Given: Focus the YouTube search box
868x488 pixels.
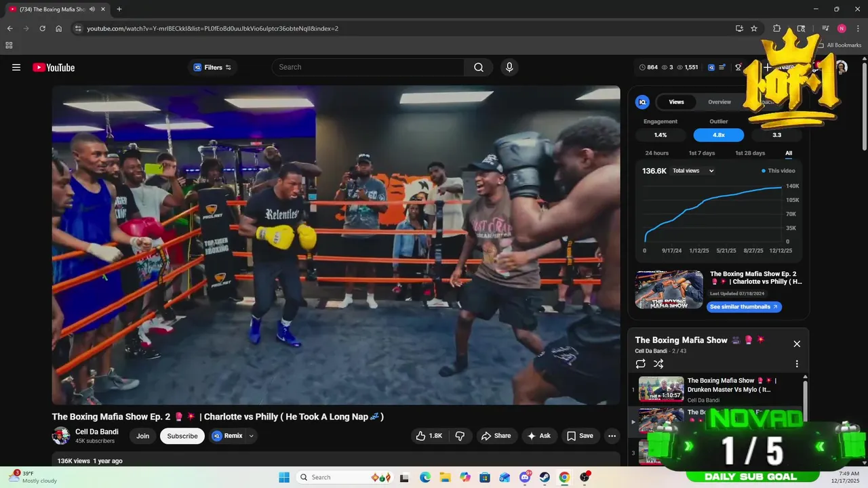Looking at the screenshot, I should pos(368,67).
